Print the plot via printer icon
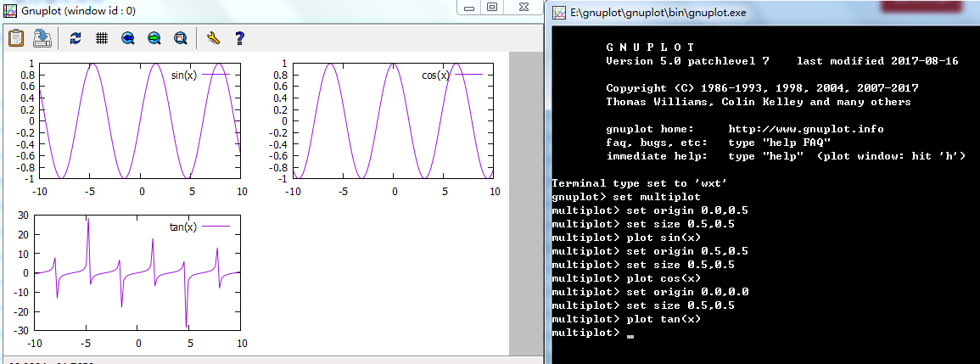Screen dimensions: 980x364 (42, 38)
